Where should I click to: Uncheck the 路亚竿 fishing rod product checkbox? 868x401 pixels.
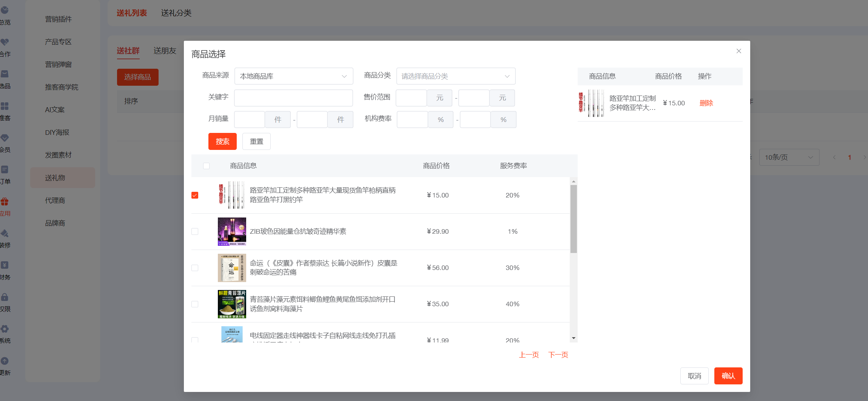195,195
